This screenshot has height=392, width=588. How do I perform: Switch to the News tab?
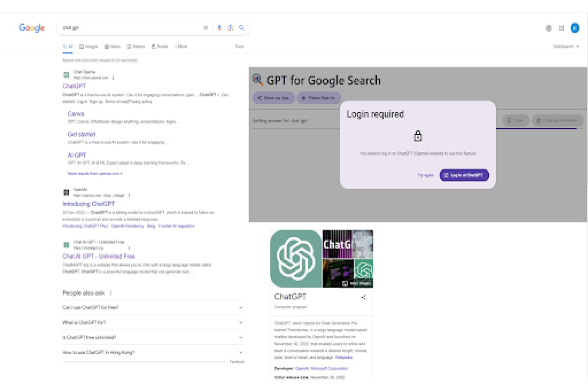coord(113,46)
